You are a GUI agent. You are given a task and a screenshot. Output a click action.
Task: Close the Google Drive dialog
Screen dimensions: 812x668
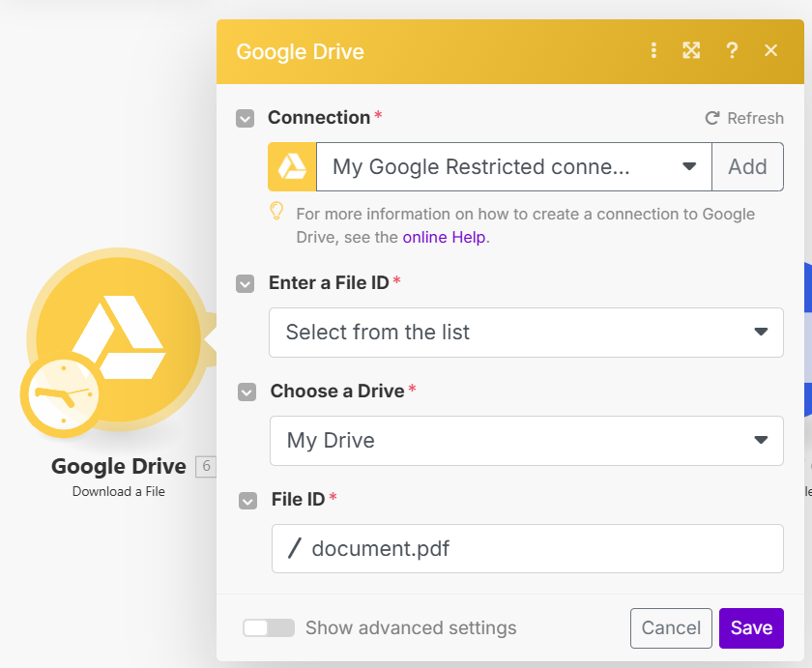point(770,50)
